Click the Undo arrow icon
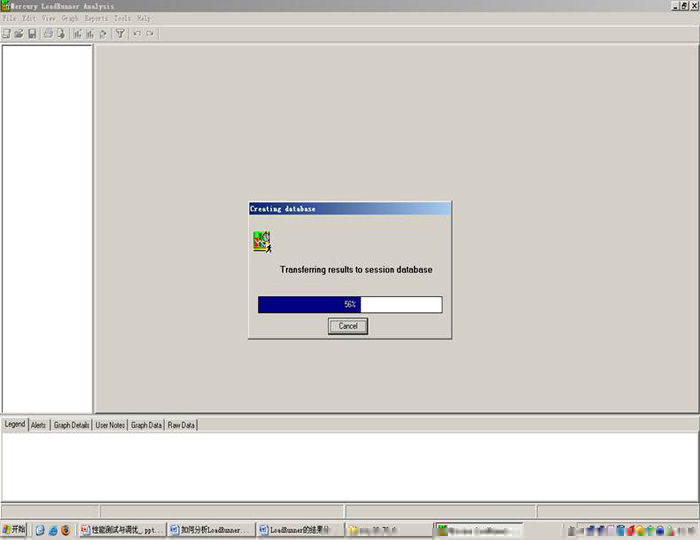 (137, 33)
